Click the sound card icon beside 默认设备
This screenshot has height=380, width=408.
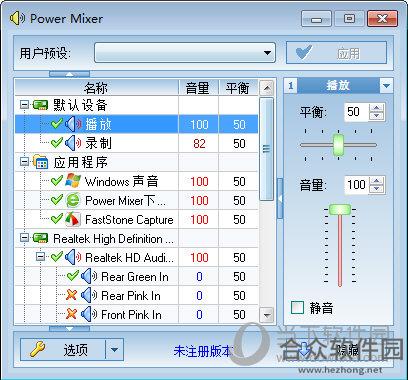click(x=40, y=105)
